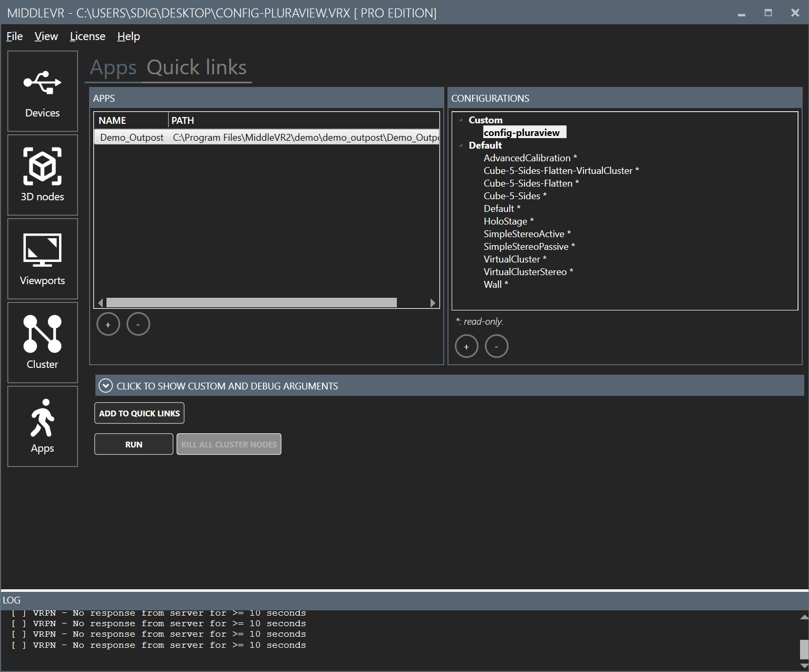This screenshot has height=672, width=809.
Task: Click the ADD TO QUICK LINKS button
Action: 139,413
